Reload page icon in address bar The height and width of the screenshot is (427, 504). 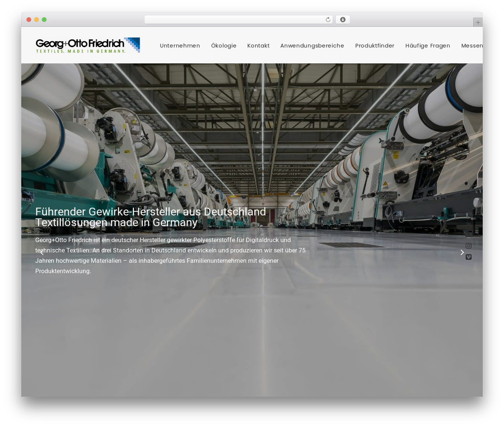click(x=328, y=20)
